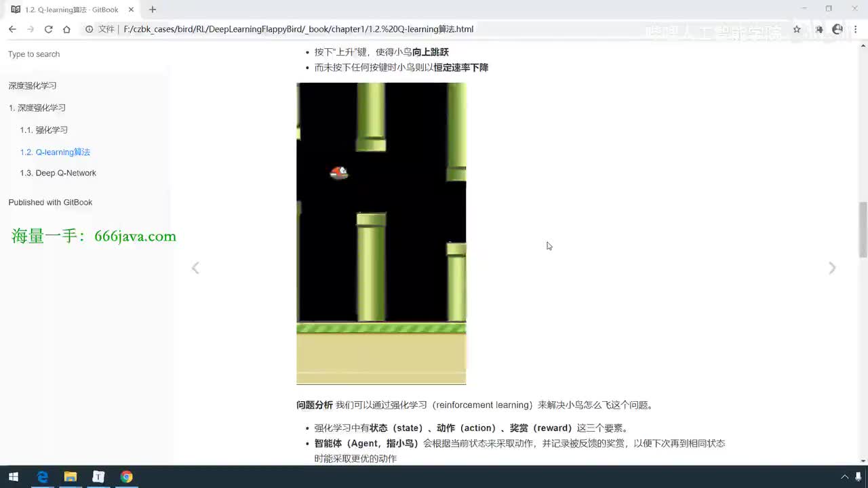Click the 向上跳跃 bold text
This screenshot has width=868, height=488.
(x=431, y=52)
